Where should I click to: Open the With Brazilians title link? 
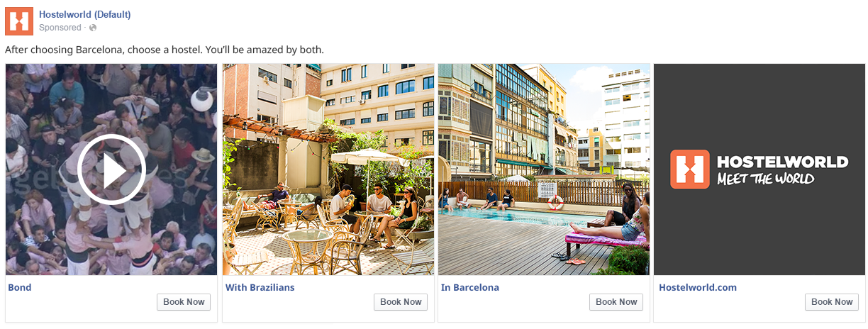pyautogui.click(x=260, y=287)
